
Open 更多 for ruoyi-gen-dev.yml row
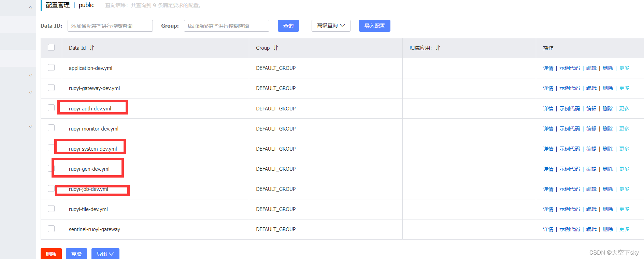pyautogui.click(x=624, y=169)
